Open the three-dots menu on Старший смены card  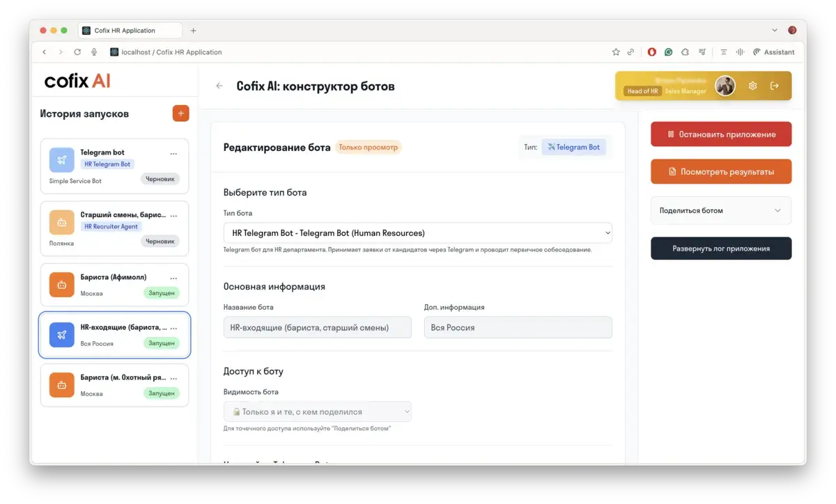pos(173,216)
